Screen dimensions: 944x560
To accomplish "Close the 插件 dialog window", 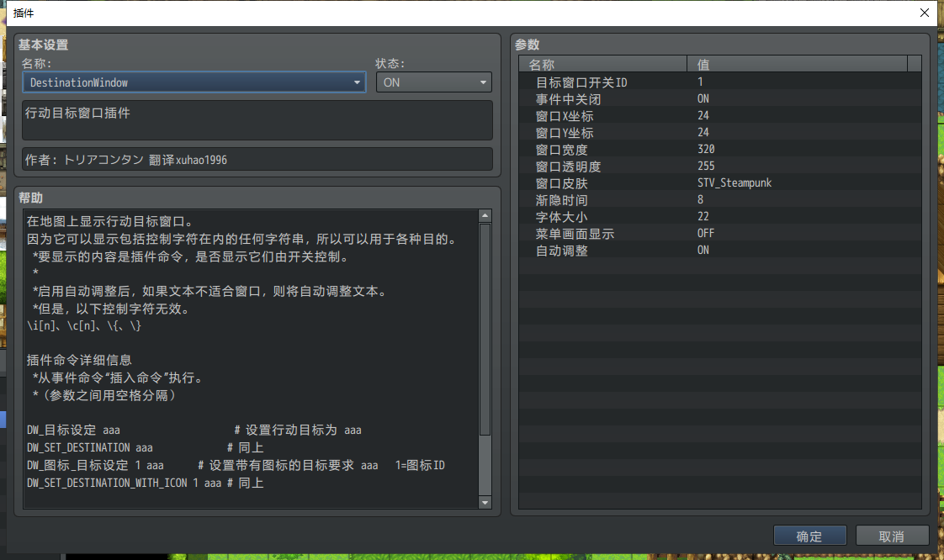I will tap(925, 13).
